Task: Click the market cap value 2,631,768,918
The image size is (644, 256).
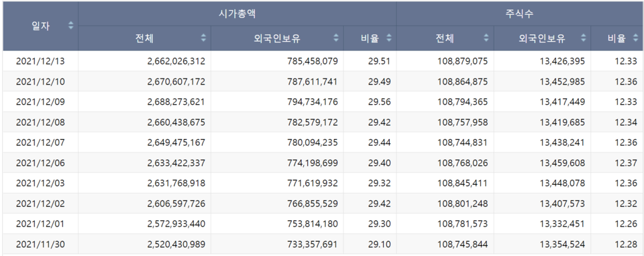Action: click(x=176, y=183)
